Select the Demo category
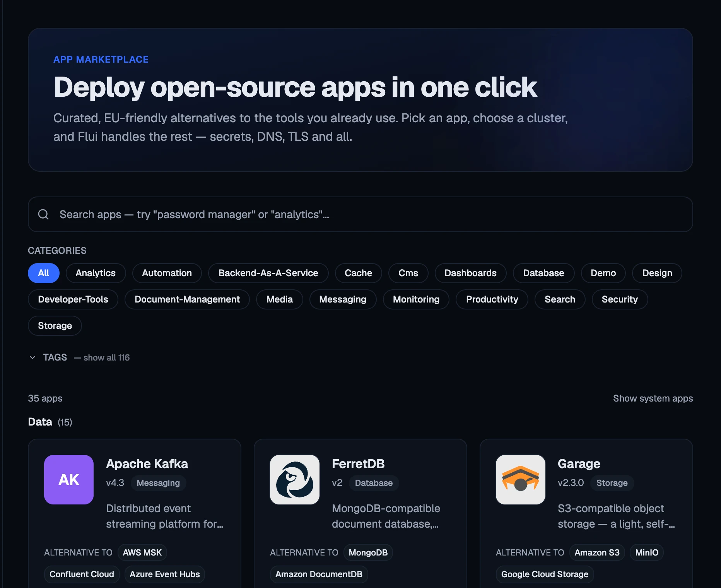Image resolution: width=721 pixels, height=588 pixels. point(603,273)
